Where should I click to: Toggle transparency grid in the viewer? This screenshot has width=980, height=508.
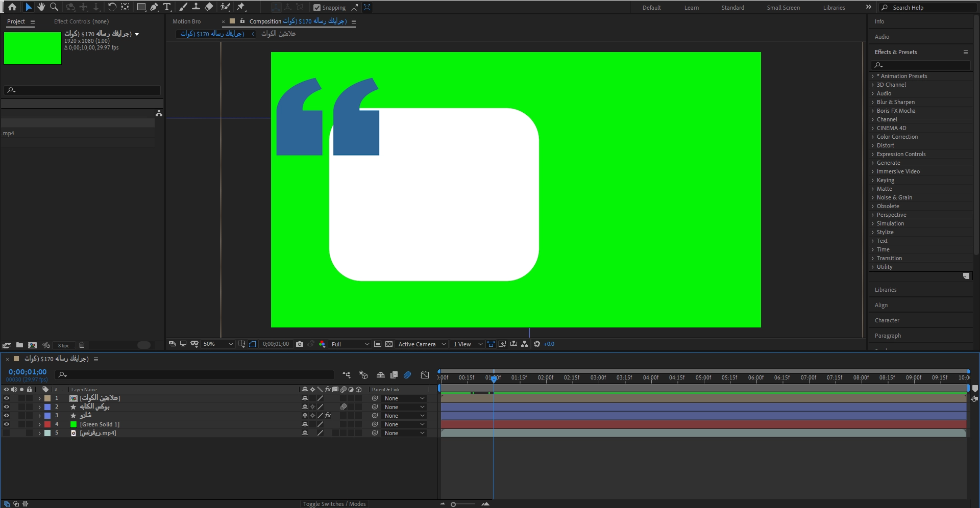[389, 344]
